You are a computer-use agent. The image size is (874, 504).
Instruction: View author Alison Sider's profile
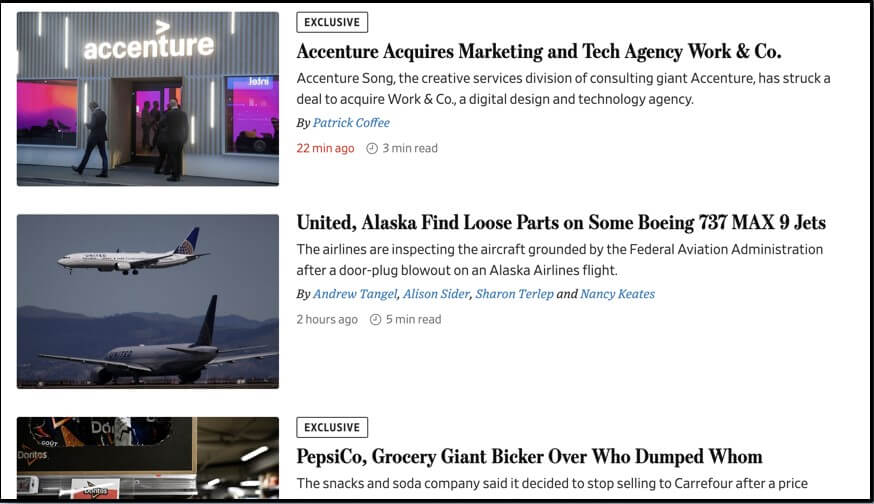(436, 294)
